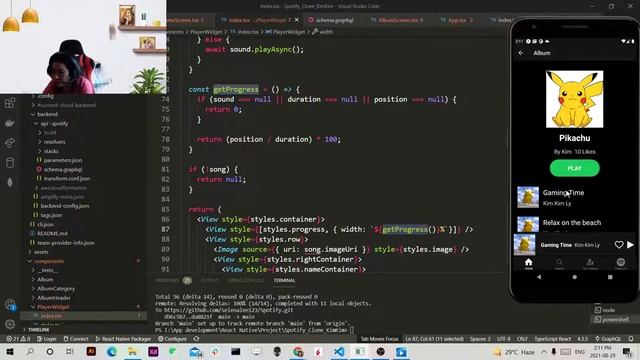Tap the heart icon in player widget
This screenshot has height=360, width=640.
click(619, 244)
